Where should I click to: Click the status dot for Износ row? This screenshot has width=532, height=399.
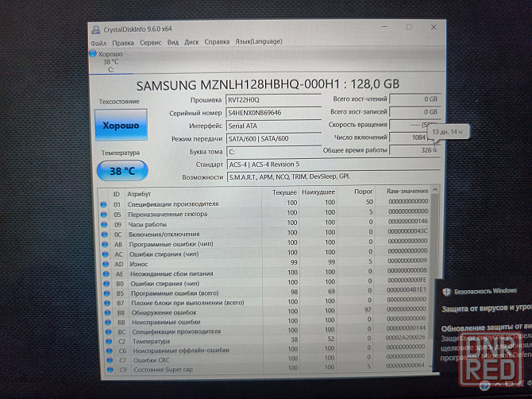(106, 264)
